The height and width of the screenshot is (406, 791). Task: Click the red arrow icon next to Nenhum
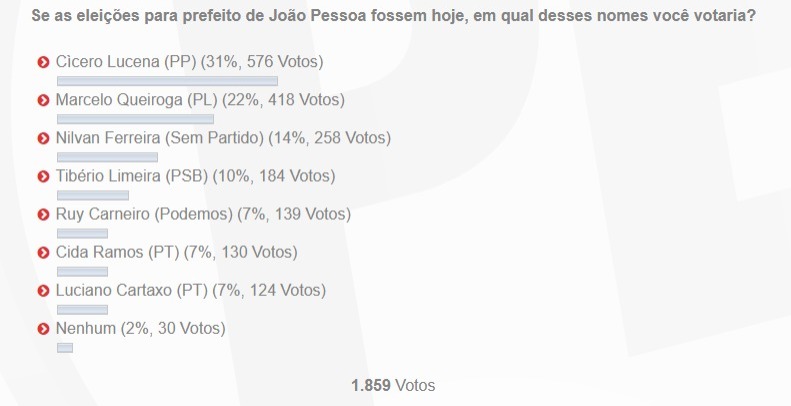pyautogui.click(x=44, y=328)
